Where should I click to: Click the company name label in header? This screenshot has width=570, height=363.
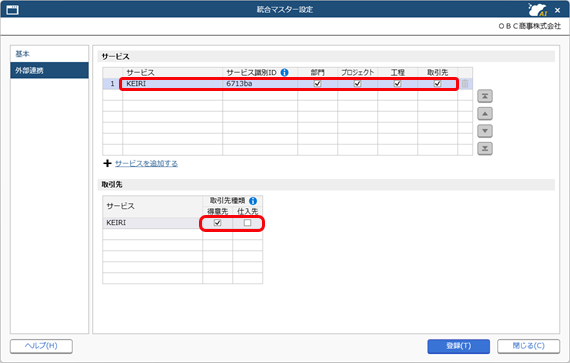pyautogui.click(x=530, y=26)
